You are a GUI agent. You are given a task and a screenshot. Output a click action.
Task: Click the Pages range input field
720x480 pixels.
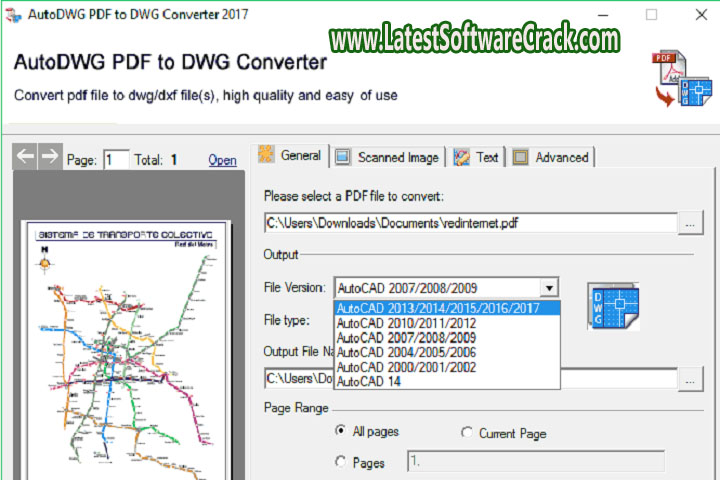click(536, 461)
